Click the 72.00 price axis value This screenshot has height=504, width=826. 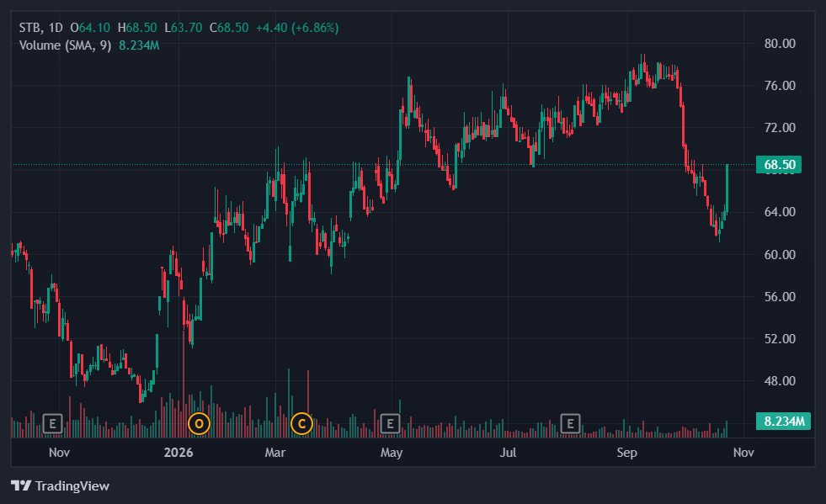pos(780,127)
